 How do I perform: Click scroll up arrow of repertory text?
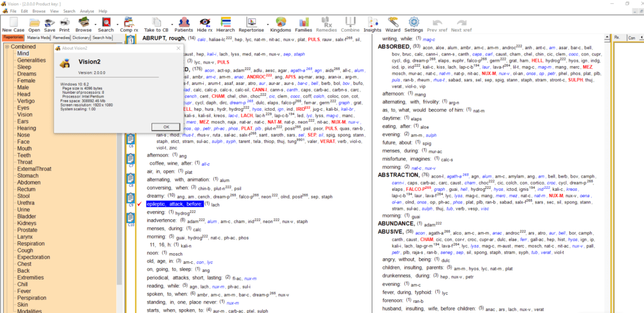[608, 37]
